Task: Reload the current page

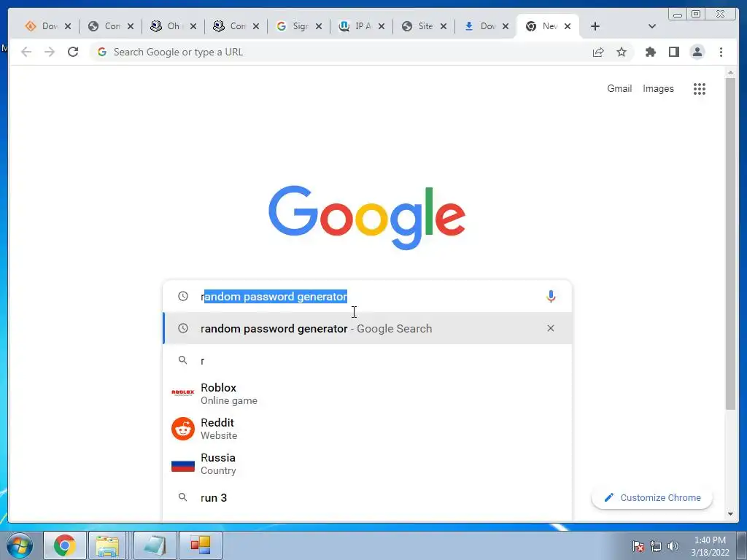Action: [73, 52]
